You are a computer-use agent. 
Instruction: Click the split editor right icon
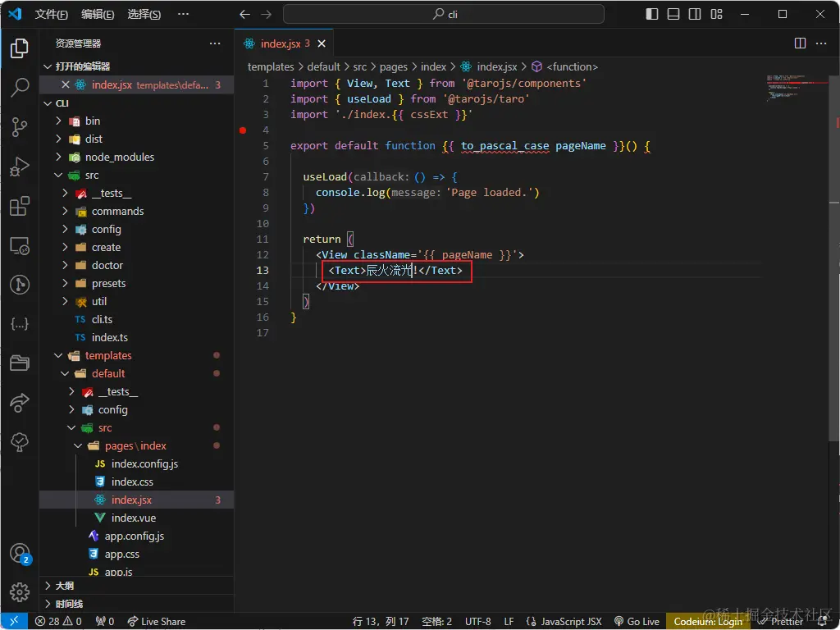coord(800,43)
